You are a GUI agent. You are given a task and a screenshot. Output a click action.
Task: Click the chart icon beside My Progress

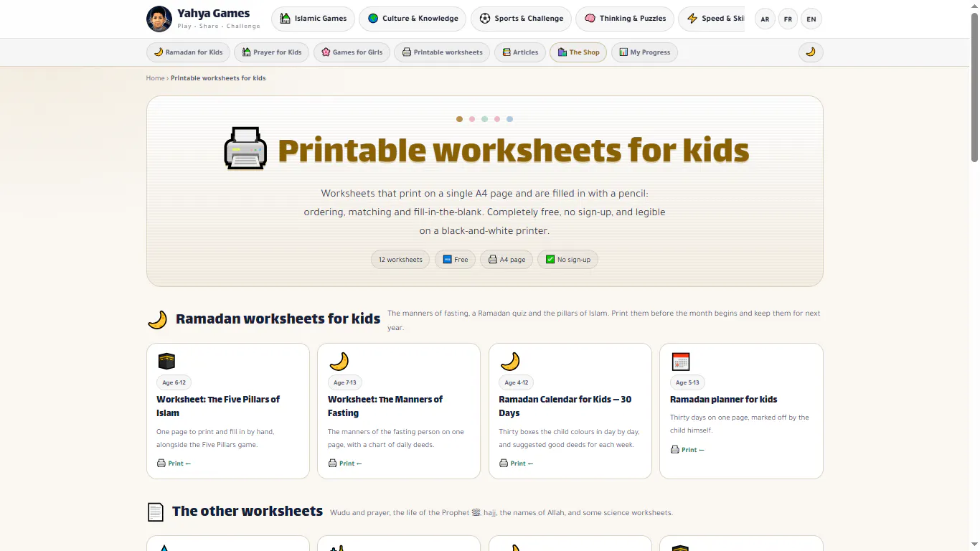coord(623,52)
